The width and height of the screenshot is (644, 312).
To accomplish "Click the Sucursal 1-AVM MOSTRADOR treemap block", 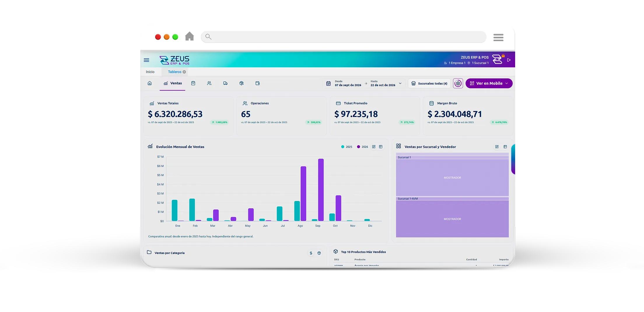I will [452, 219].
